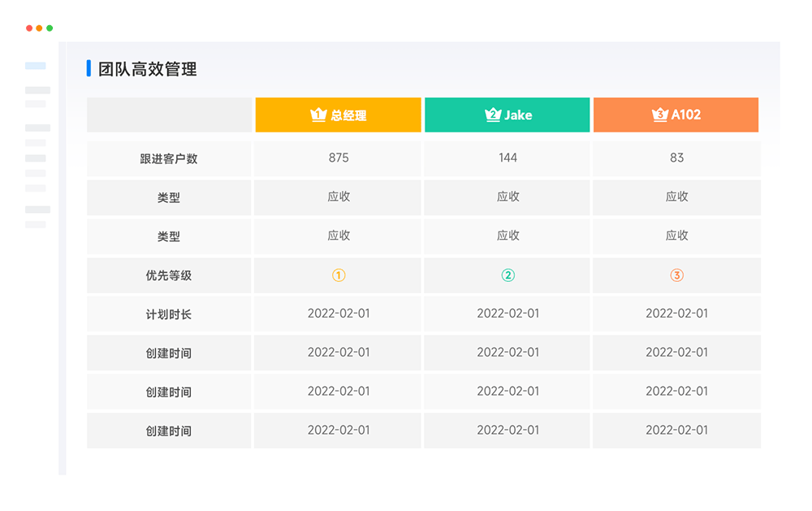Click the 跟进客户数 row label
This screenshot has width=812, height=511.
(168, 158)
